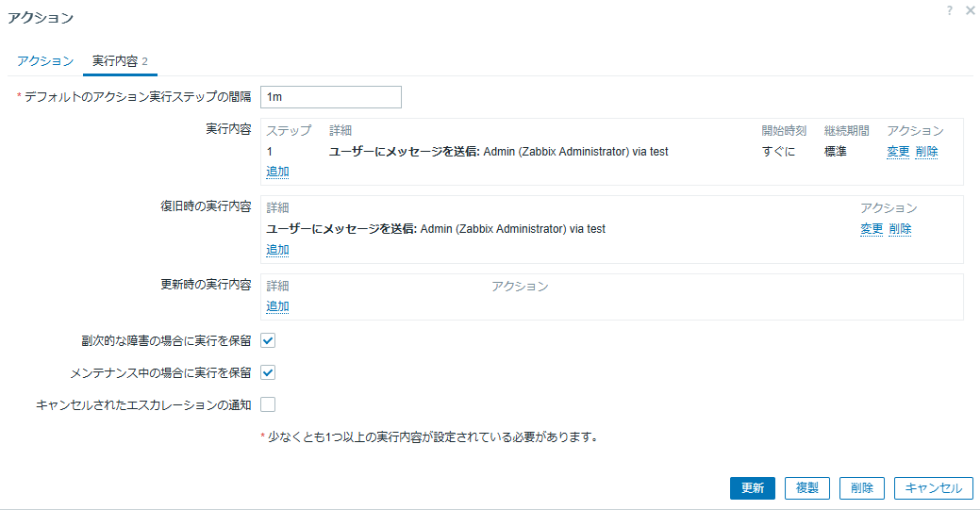This screenshot has height=510, width=980.
Task: Click 削除 for the recovery operation
Action: pyautogui.click(x=900, y=229)
